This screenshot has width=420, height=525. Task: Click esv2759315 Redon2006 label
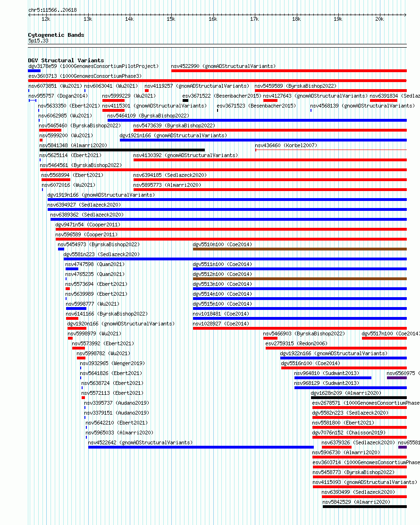(296, 343)
